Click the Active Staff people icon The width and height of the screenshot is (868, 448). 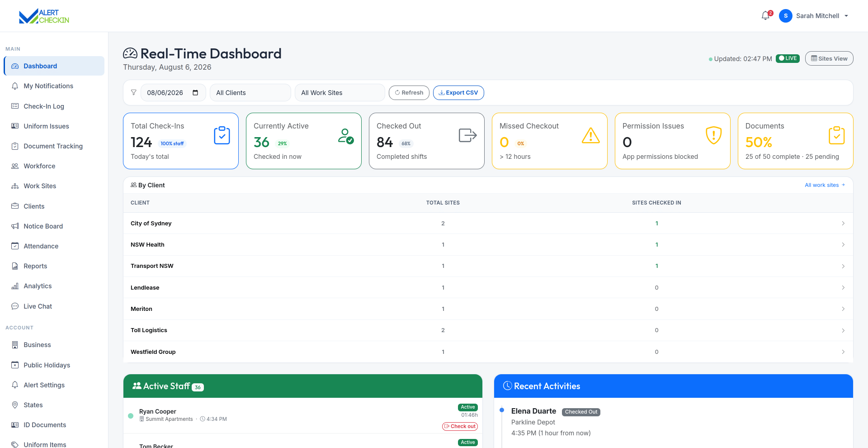click(x=137, y=386)
